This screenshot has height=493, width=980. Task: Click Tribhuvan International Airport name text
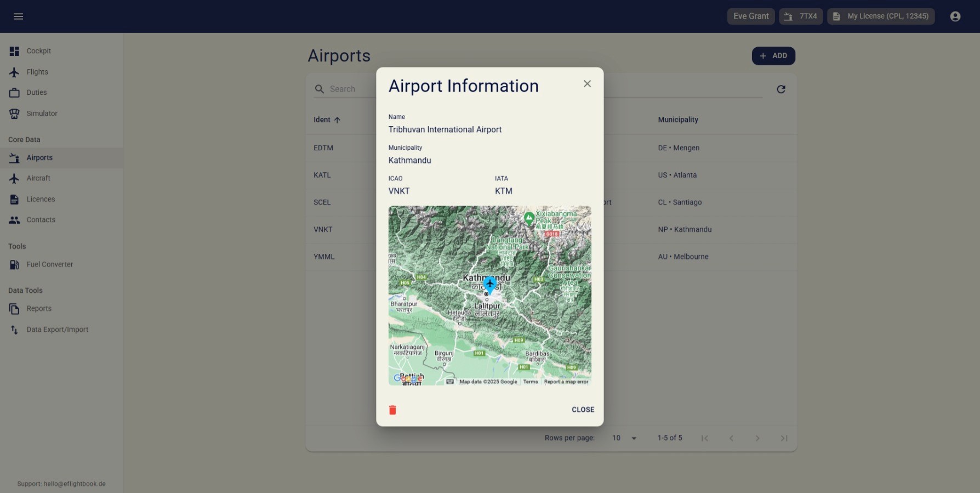445,129
